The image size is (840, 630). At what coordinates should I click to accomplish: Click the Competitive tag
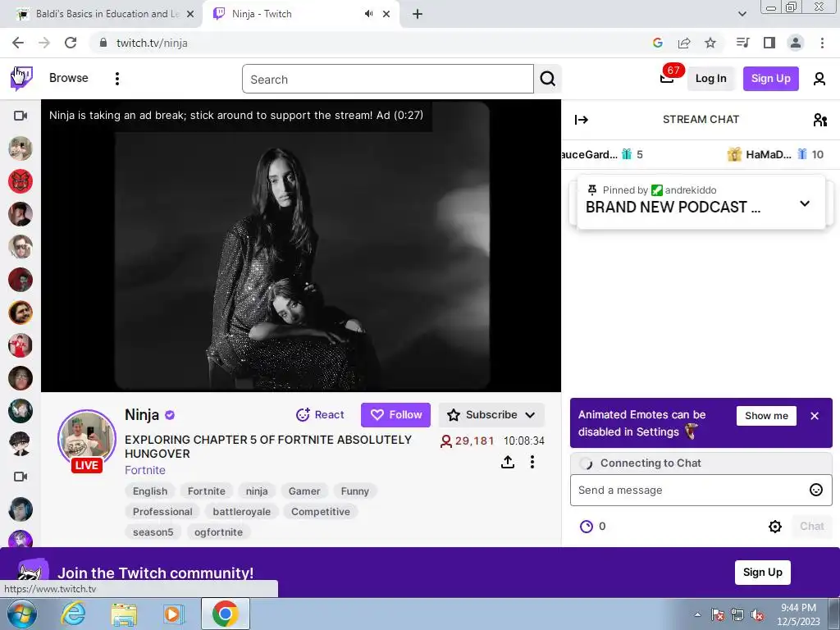[321, 512]
